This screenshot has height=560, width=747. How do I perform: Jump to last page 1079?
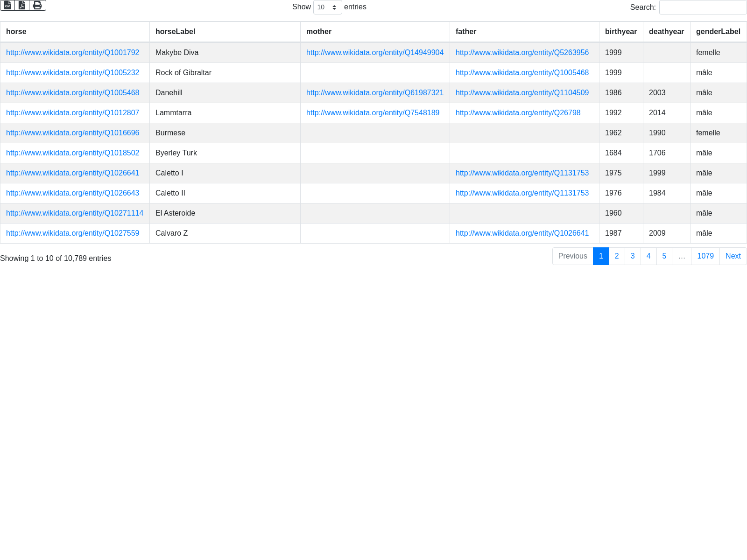point(705,256)
